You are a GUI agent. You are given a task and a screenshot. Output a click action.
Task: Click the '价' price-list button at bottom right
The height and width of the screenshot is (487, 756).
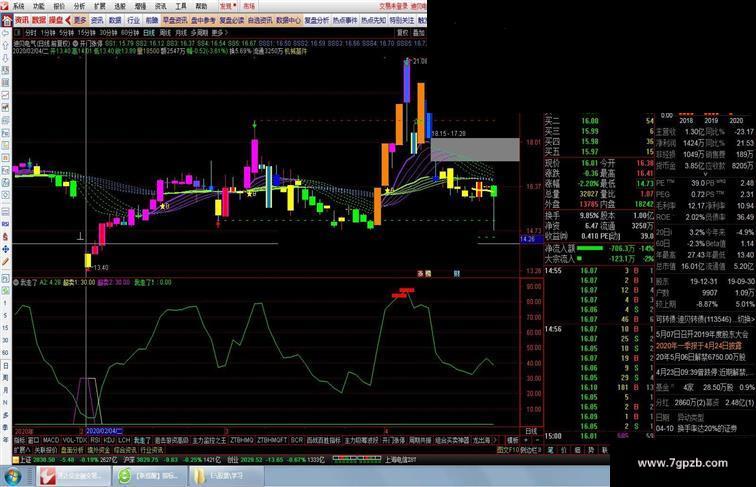click(x=564, y=450)
